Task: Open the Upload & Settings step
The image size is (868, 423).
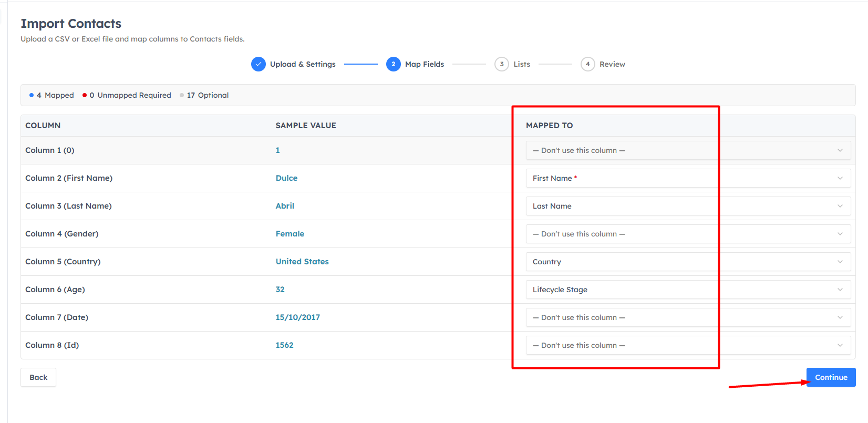Action: pyautogui.click(x=303, y=64)
